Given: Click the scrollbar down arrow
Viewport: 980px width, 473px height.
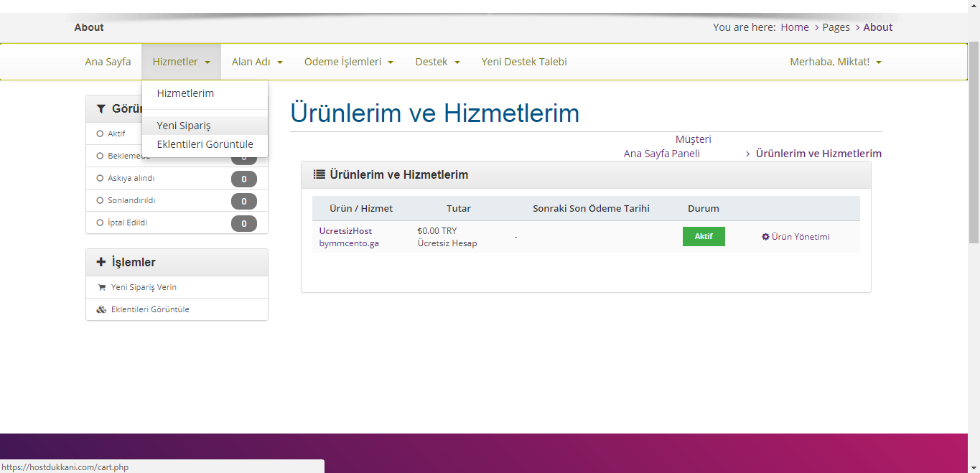Looking at the screenshot, I should tap(974, 467).
